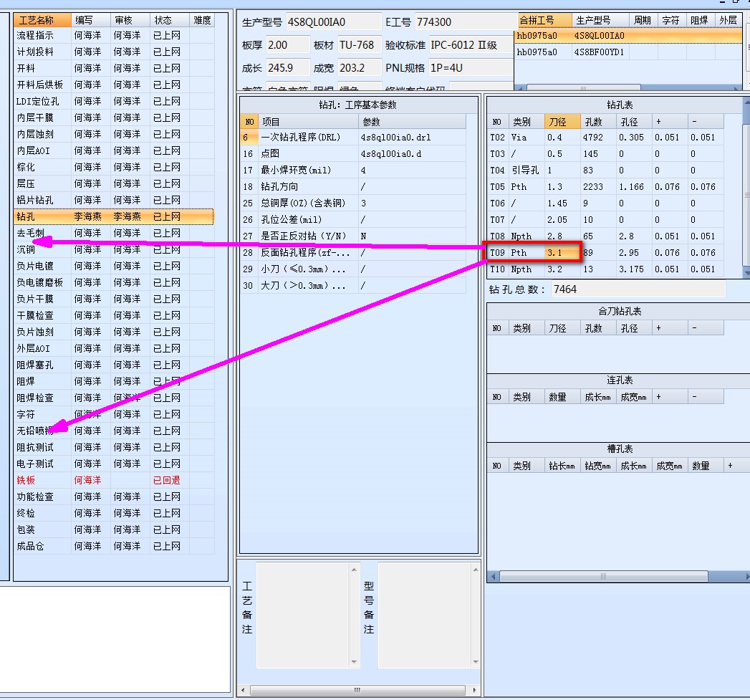The image size is (750, 700).
Task: Click the 刀径 header in 钻孔表
Action: (562, 122)
